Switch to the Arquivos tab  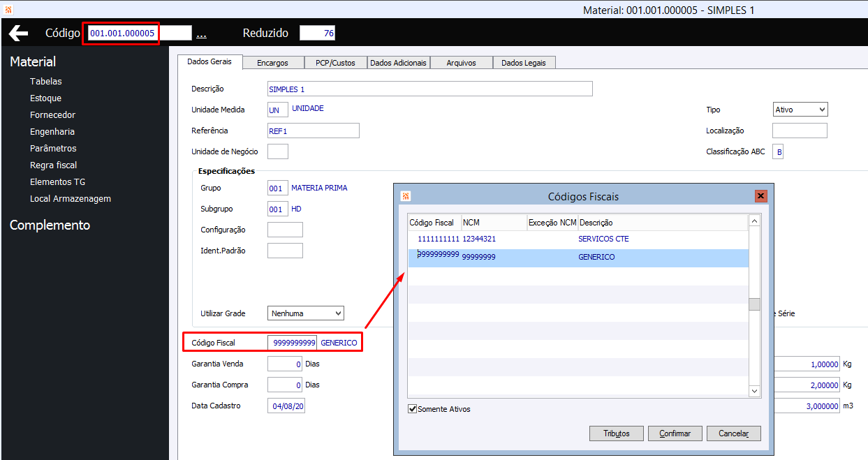(x=462, y=63)
